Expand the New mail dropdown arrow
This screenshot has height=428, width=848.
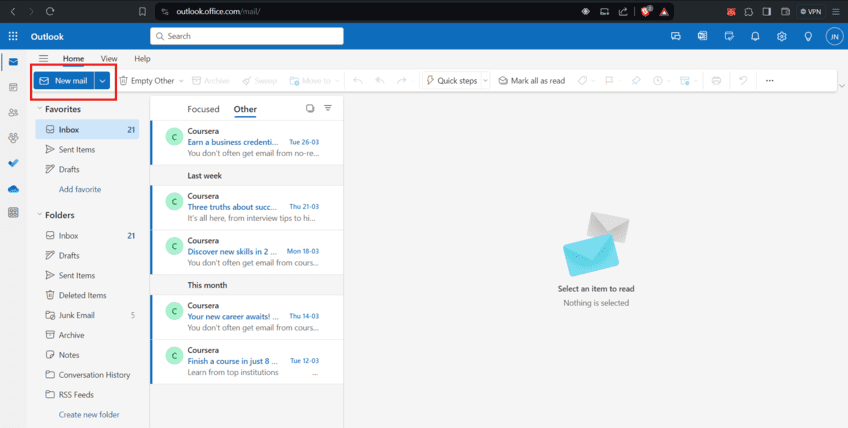coord(102,81)
